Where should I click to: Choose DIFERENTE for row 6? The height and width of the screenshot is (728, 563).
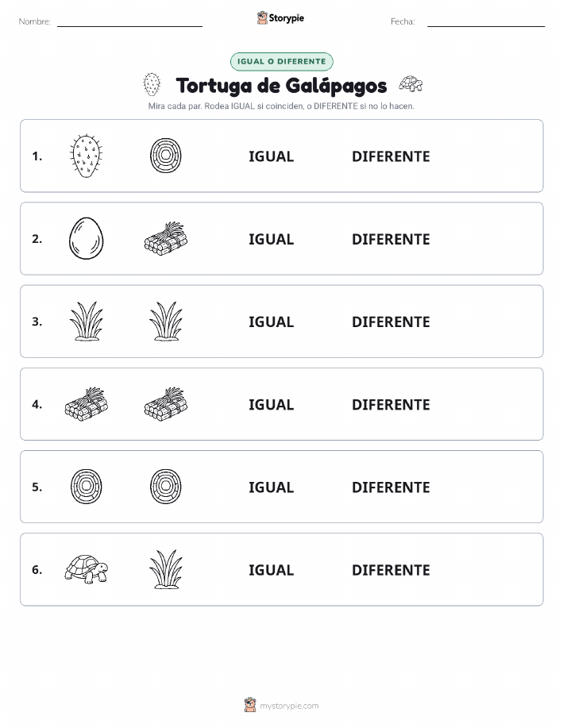click(x=391, y=570)
